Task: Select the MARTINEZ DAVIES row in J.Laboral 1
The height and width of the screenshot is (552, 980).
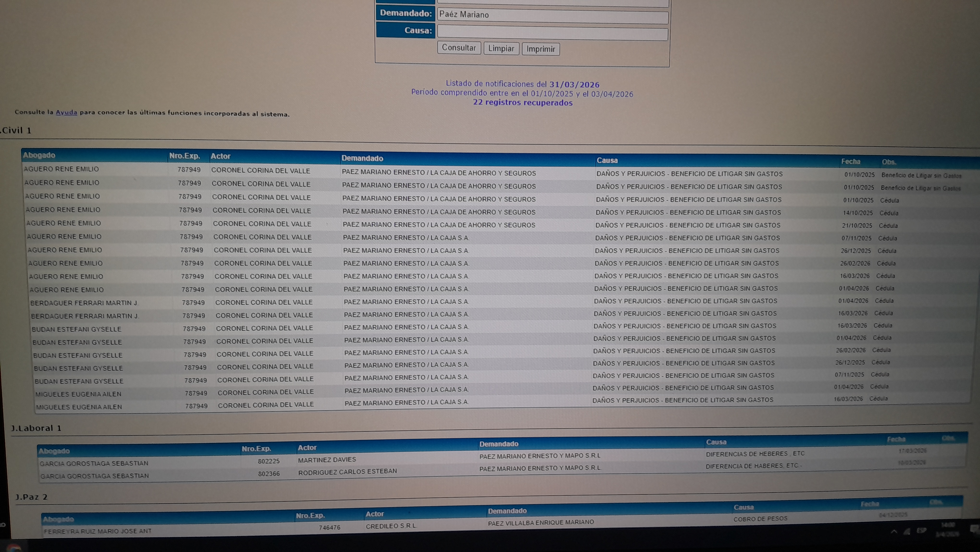Action: (x=327, y=460)
